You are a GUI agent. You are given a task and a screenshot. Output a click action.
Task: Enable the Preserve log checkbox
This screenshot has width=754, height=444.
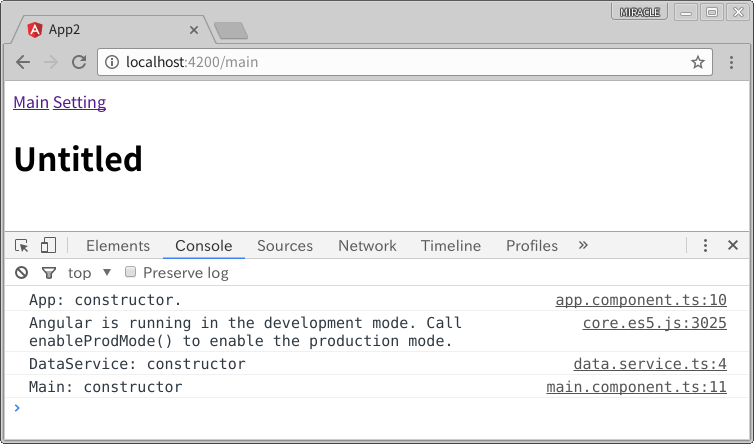pyautogui.click(x=130, y=272)
